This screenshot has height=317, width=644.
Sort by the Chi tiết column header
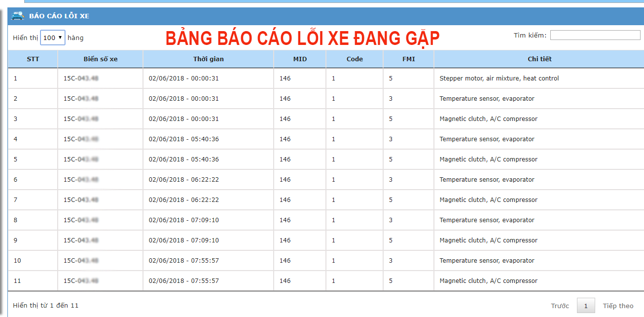[539, 59]
